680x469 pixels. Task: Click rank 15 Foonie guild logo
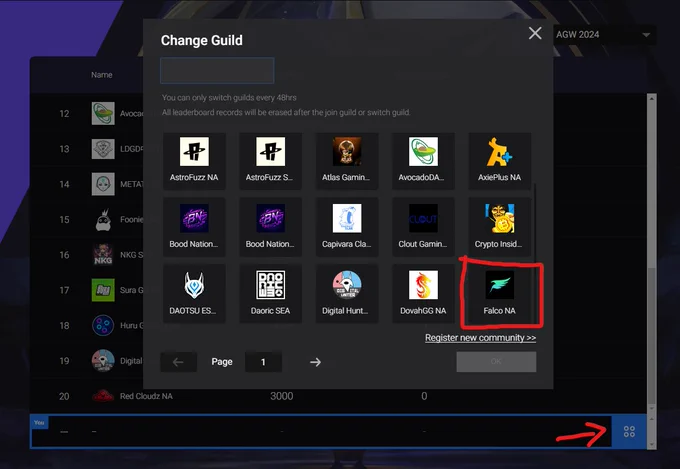(103, 220)
